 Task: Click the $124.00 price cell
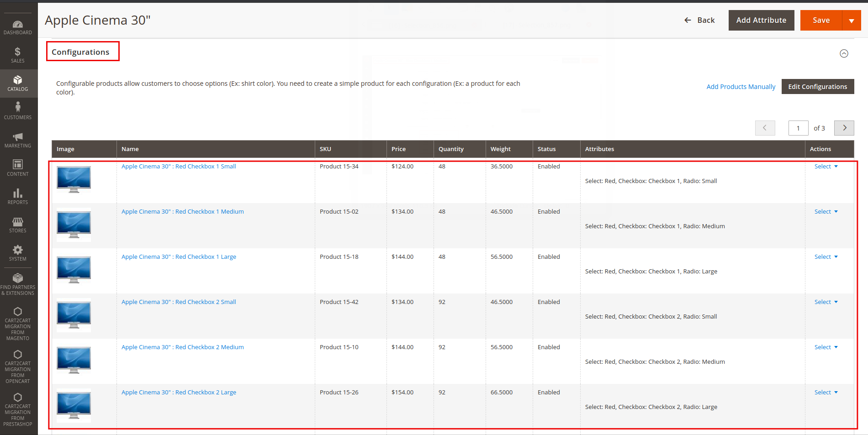coord(402,167)
